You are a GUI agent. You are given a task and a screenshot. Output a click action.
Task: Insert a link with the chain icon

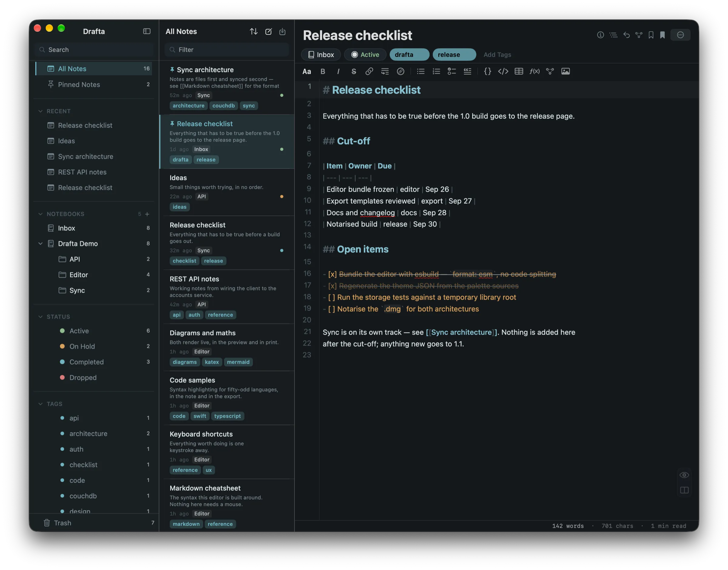pos(369,71)
